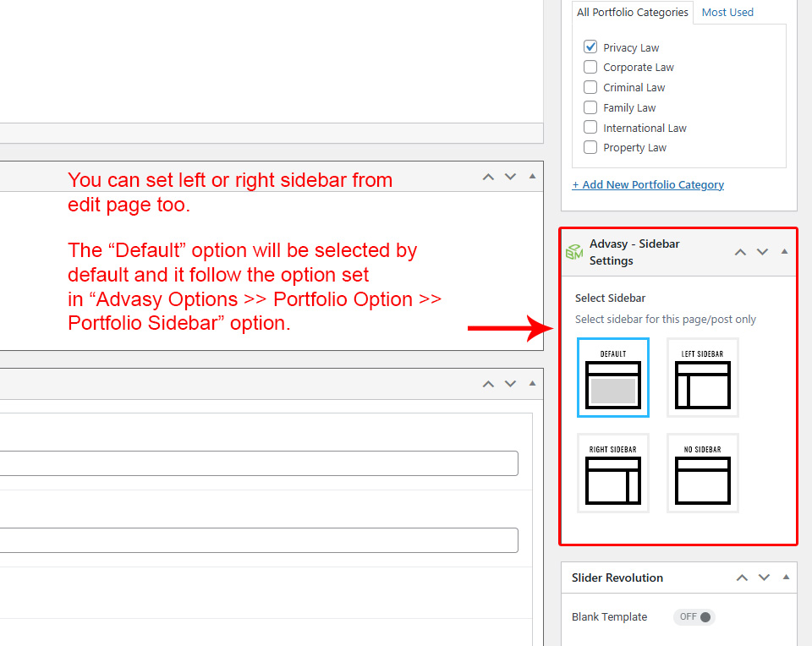812x646 pixels.
Task: Pick the Right Sidebar layout icon
Action: point(613,473)
